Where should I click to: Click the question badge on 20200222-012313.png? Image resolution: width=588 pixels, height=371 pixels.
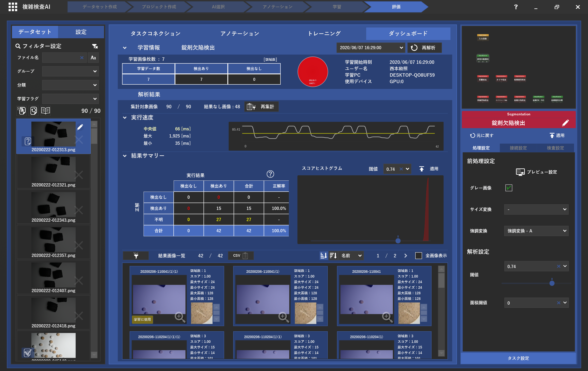pyautogui.click(x=28, y=141)
